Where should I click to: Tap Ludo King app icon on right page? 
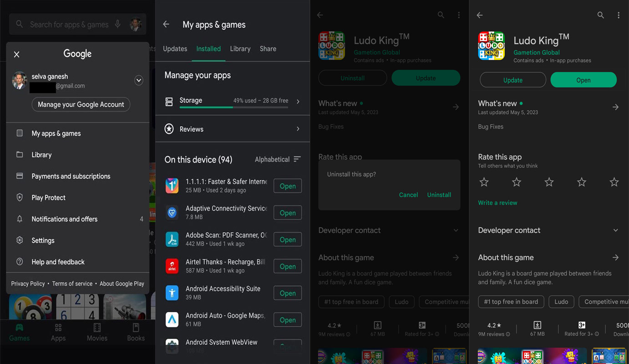tap(492, 45)
